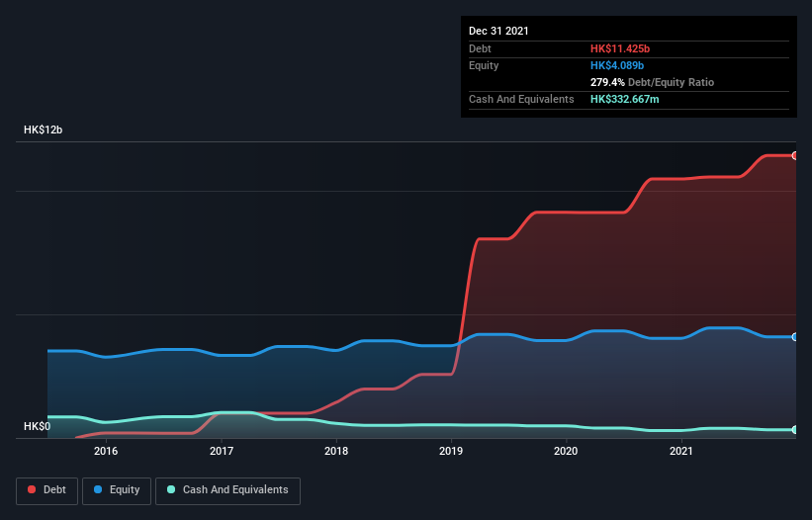812x520 pixels.
Task: Click the blue Equity legend dot
Action: click(x=98, y=489)
